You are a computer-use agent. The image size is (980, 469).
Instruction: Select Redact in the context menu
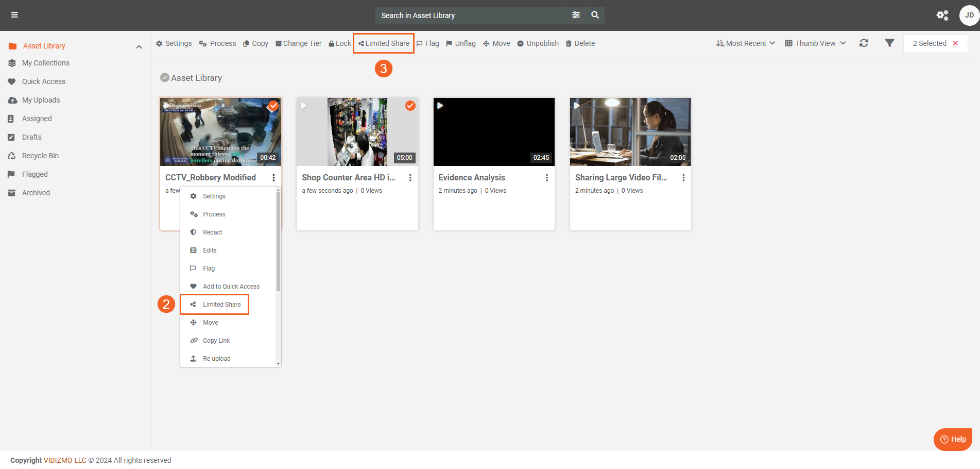pyautogui.click(x=212, y=232)
